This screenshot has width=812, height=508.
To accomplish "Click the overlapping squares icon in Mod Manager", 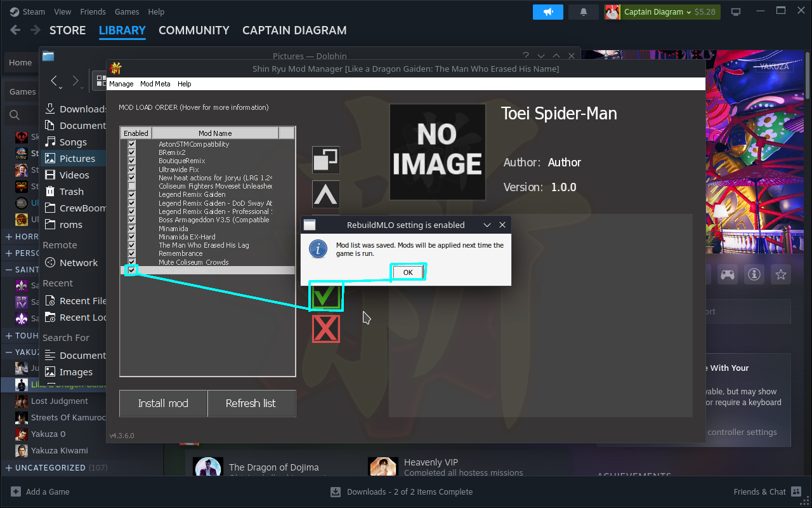I will point(326,160).
